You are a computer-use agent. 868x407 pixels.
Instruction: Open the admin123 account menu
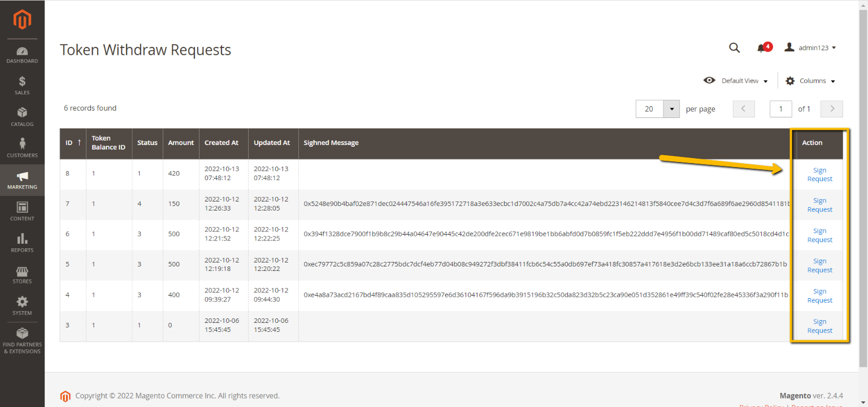810,48
